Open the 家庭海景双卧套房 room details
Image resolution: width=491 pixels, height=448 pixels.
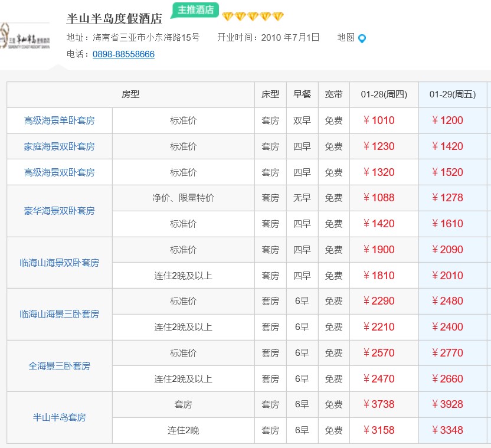59,146
